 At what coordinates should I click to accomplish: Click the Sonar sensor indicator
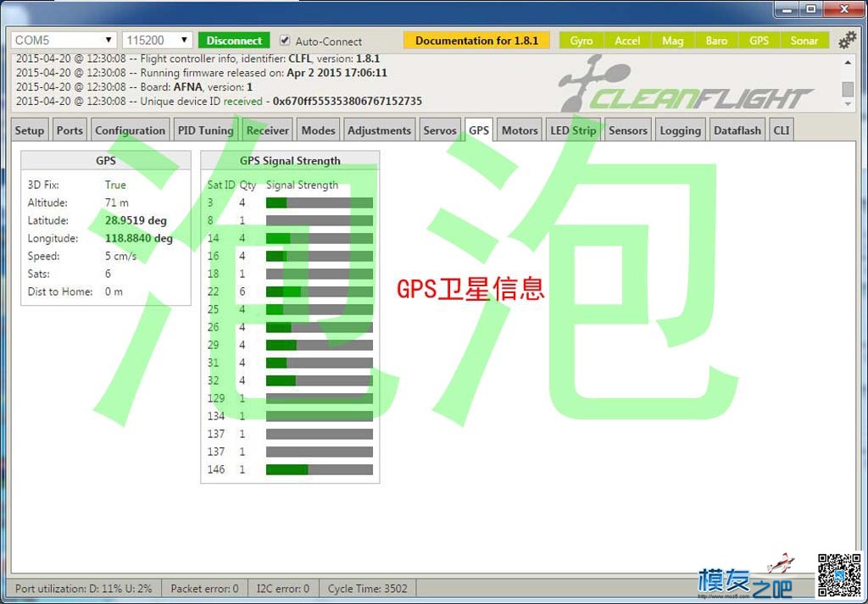[x=804, y=41]
